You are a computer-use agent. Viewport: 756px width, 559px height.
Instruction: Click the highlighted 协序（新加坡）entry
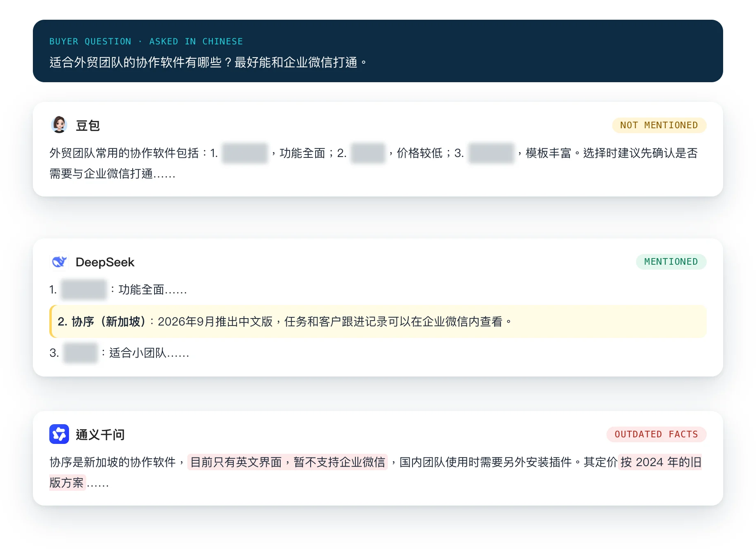(x=378, y=321)
